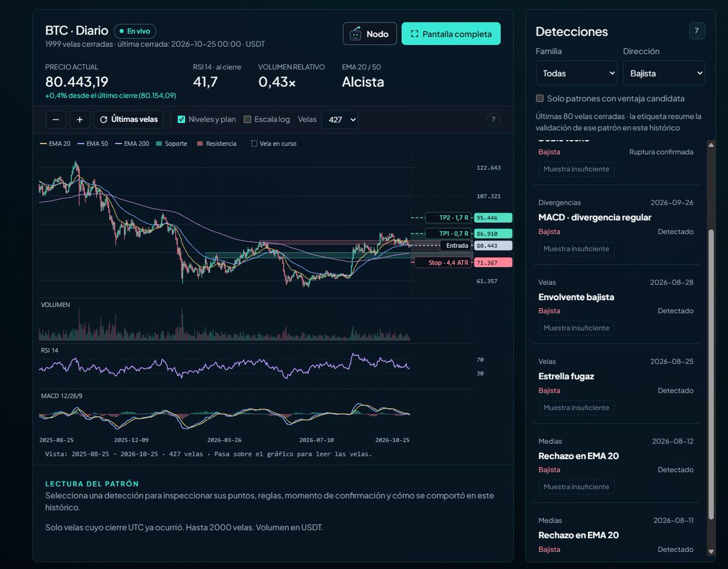Click the detections list scrollbar thumb
728x569 pixels.
tap(711, 373)
